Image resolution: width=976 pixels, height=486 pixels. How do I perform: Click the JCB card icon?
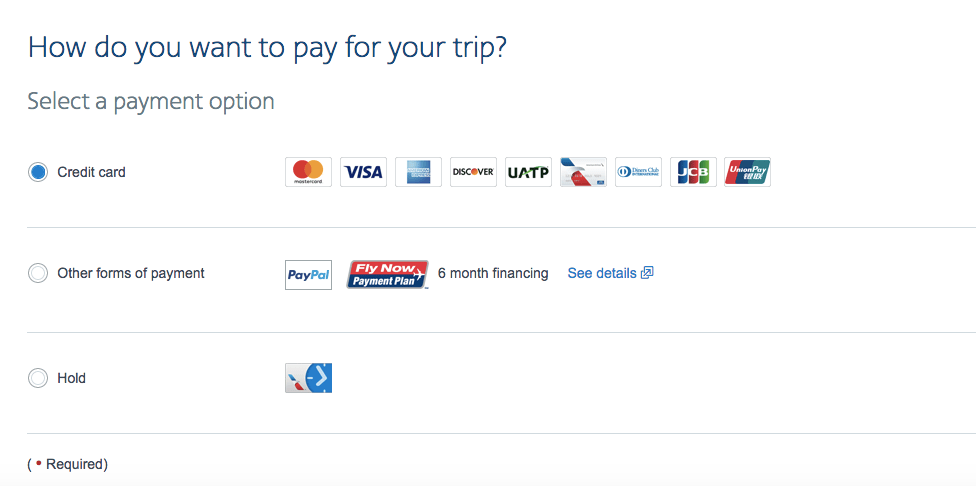pos(693,172)
